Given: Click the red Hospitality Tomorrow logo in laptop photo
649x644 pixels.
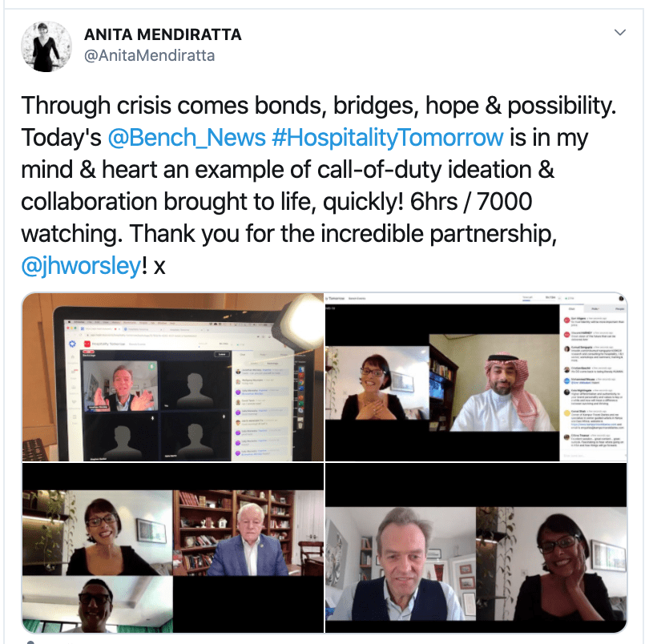Looking at the screenshot, I should pos(87,344).
